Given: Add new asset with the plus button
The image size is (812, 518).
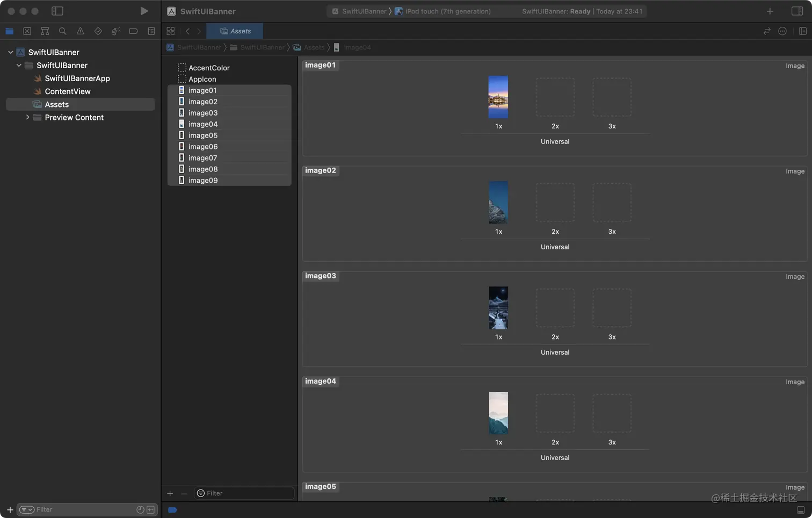Looking at the screenshot, I should [x=170, y=493].
